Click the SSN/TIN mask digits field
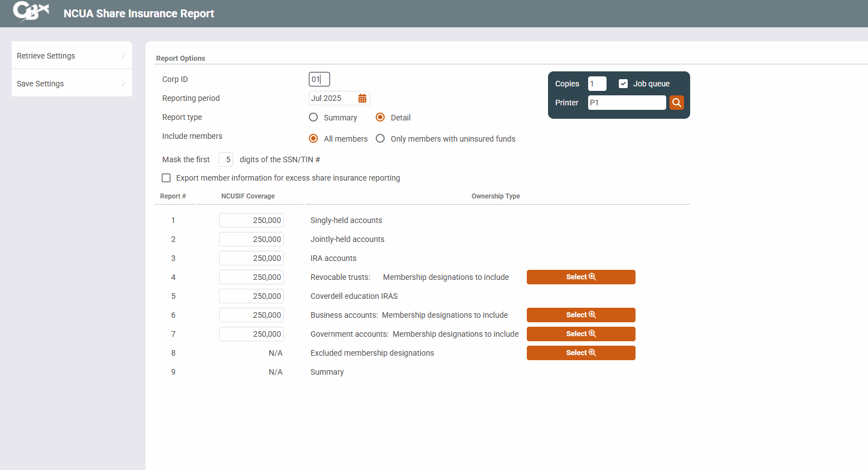The height and width of the screenshot is (470, 868). click(x=226, y=159)
